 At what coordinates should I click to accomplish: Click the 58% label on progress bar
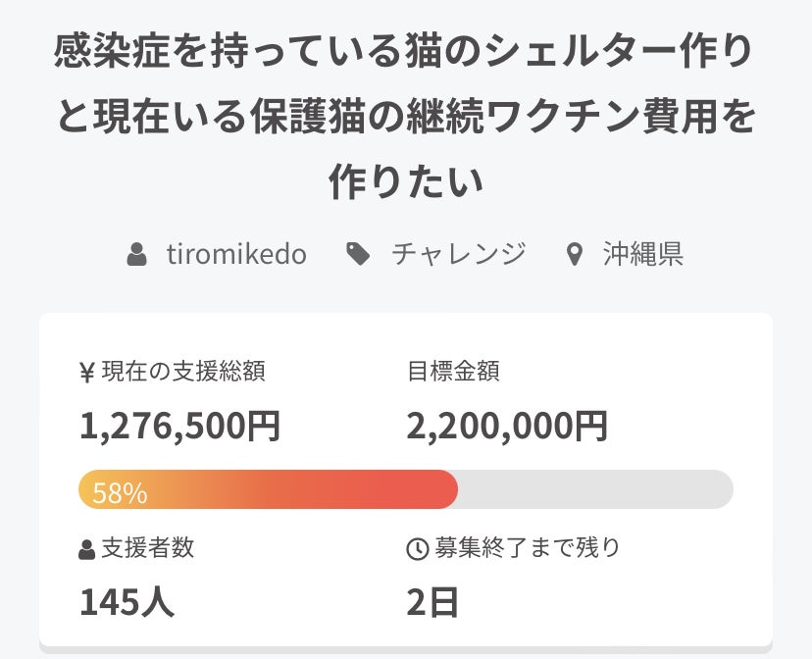tap(120, 492)
